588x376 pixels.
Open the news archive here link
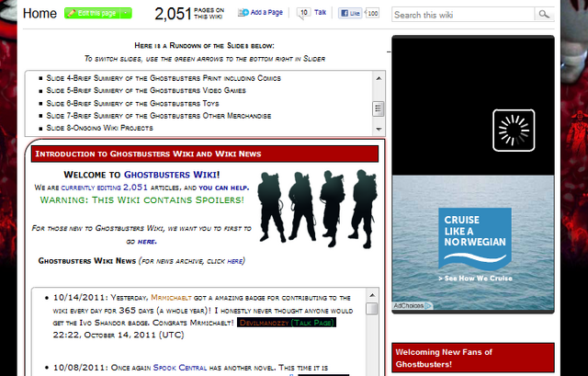[x=235, y=261]
